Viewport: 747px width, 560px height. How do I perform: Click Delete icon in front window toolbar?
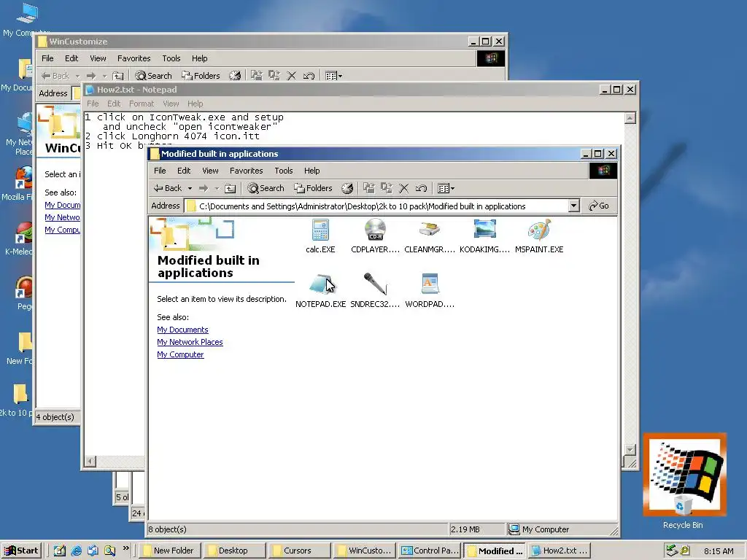point(403,189)
